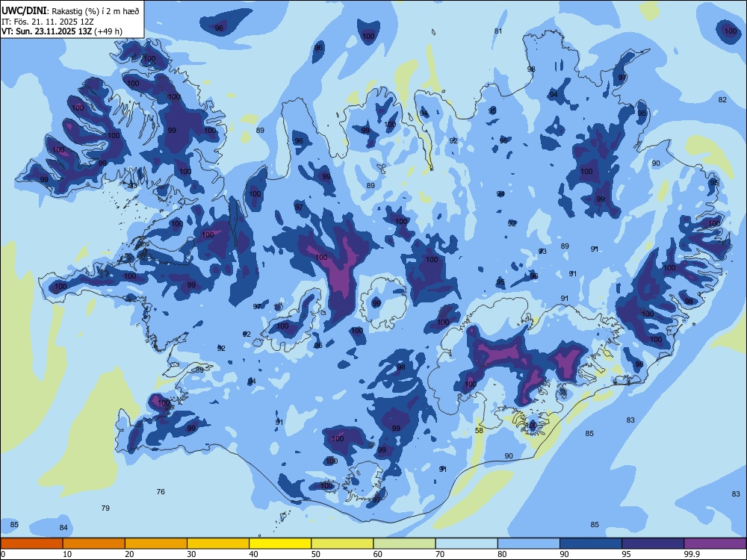Click the '82' humidity value on map
The width and height of the screenshot is (747, 560).
pyautogui.click(x=722, y=99)
